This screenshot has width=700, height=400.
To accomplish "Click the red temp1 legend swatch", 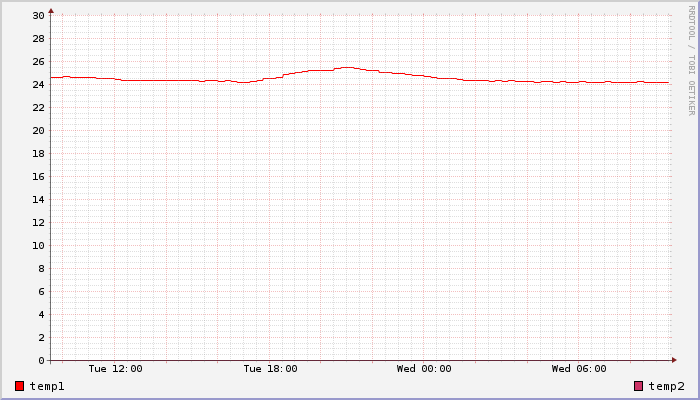I will [20, 386].
